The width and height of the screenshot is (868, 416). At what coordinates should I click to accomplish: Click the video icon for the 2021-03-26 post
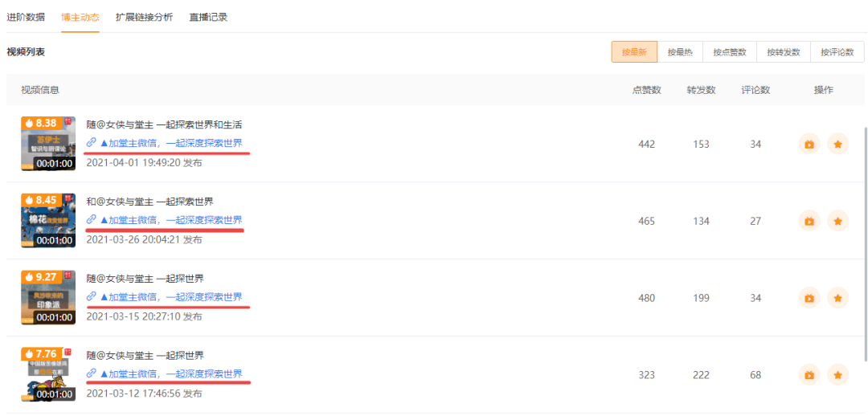809,221
